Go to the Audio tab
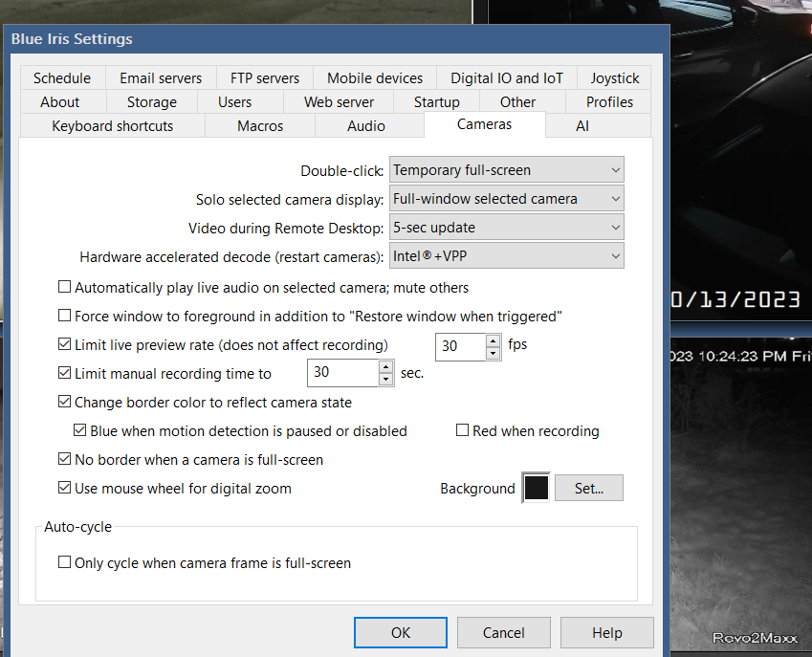Image resolution: width=812 pixels, height=657 pixels. pyautogui.click(x=366, y=126)
